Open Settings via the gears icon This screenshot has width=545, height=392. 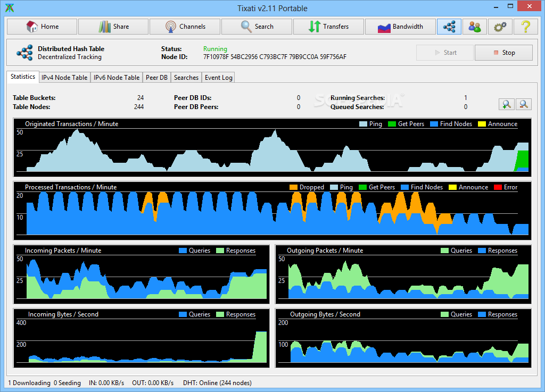[500, 27]
